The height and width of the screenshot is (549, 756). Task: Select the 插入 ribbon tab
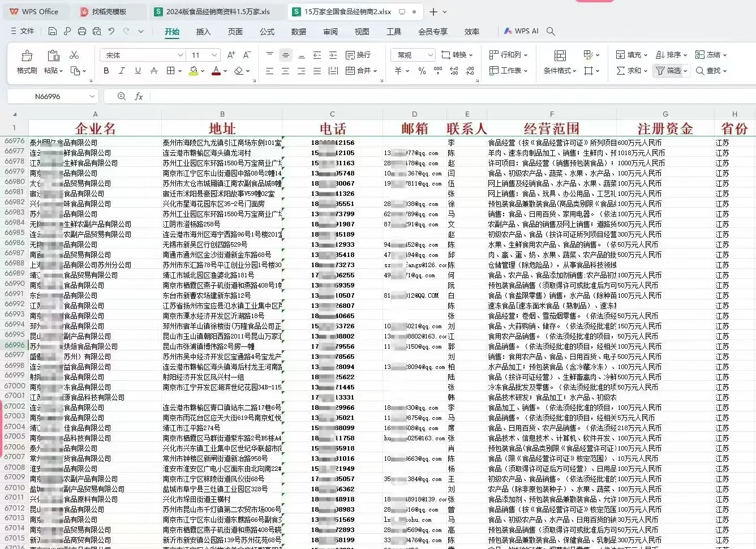tap(203, 32)
